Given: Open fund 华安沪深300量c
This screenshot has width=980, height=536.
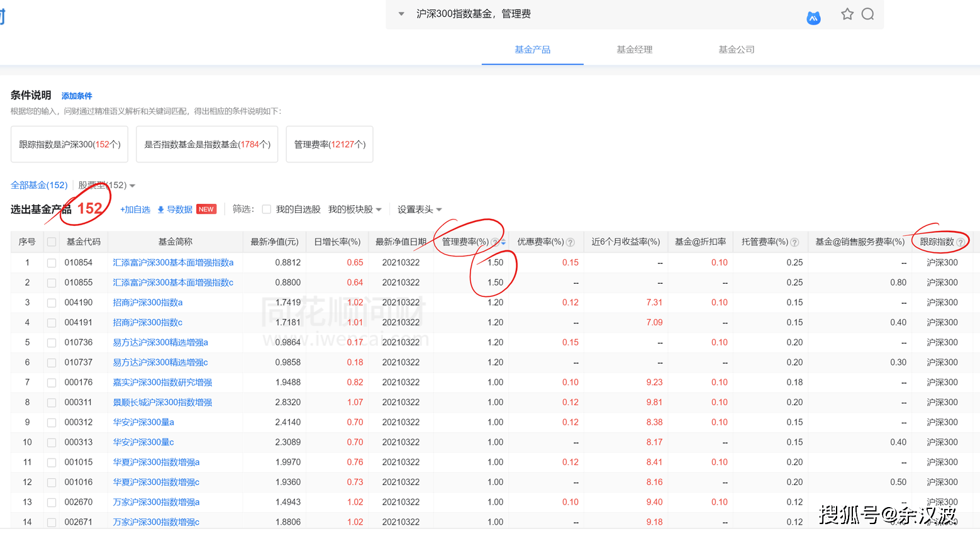Looking at the screenshot, I should click(x=143, y=442).
